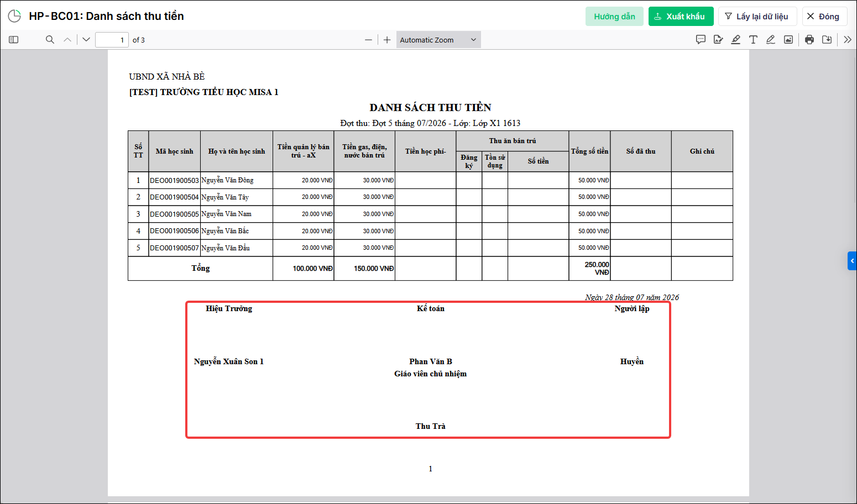Click the Họ và tên học sinh header
The height and width of the screenshot is (504, 857).
pos(237,151)
